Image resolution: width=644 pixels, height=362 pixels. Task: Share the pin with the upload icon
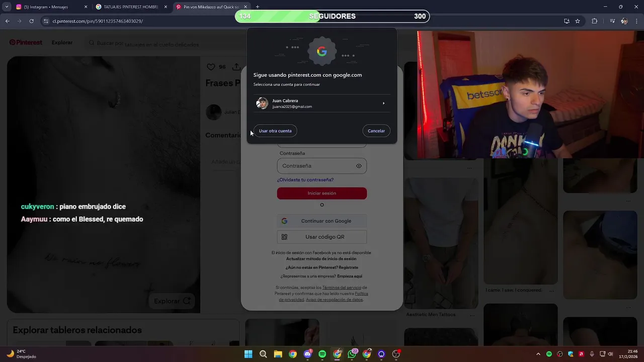(x=236, y=67)
